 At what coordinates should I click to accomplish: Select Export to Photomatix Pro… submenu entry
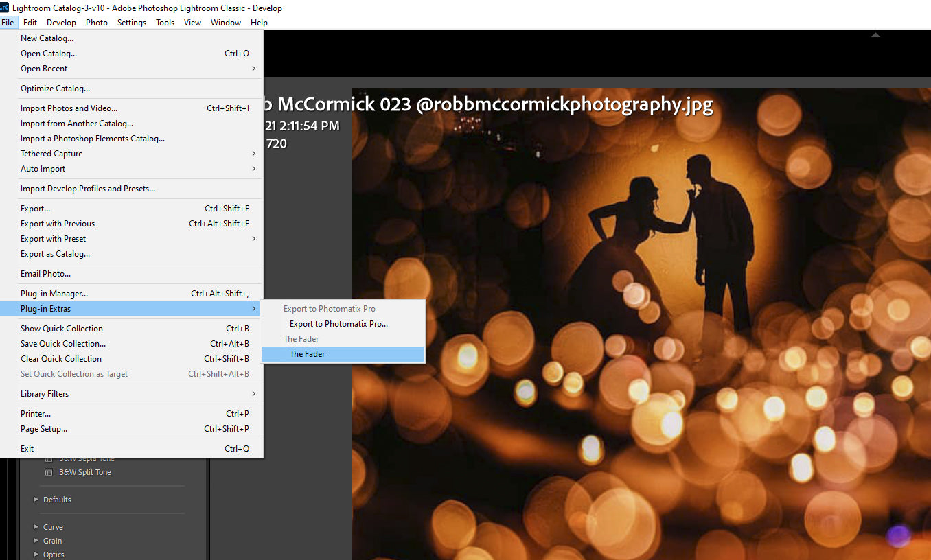(343, 324)
